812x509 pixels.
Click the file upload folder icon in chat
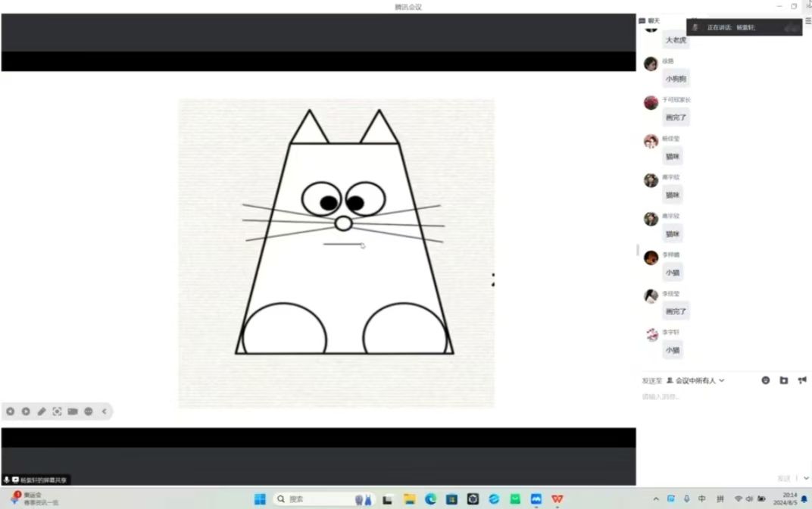[783, 380]
